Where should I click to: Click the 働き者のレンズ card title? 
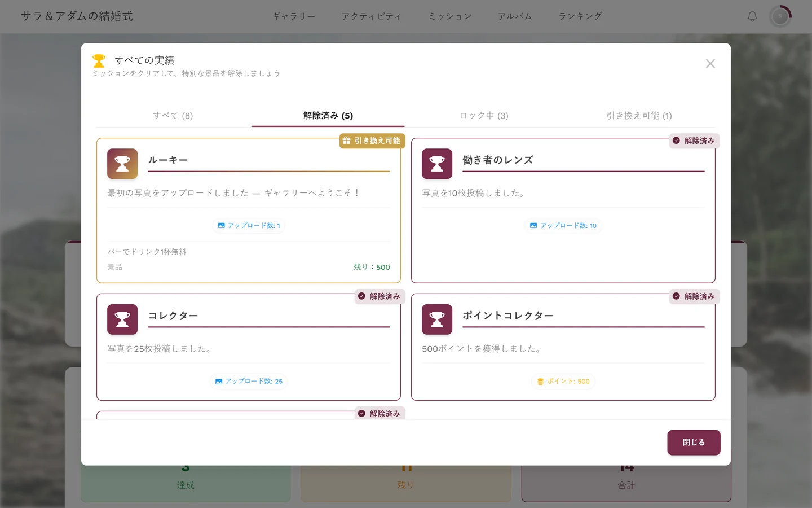tap(498, 160)
